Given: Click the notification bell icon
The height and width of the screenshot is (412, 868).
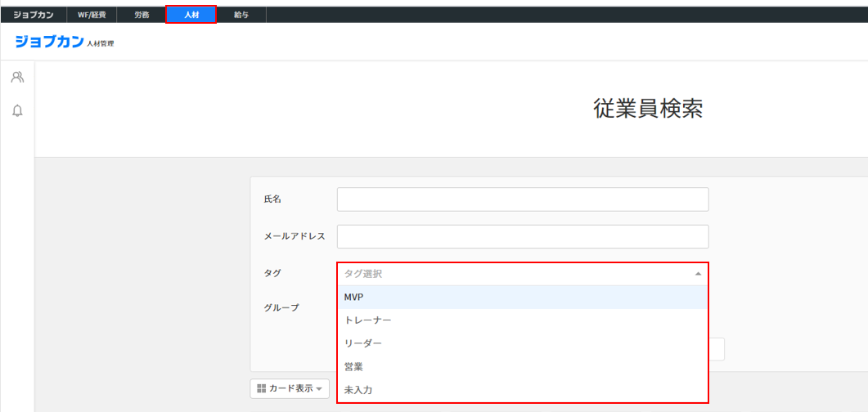Looking at the screenshot, I should pos(17,110).
